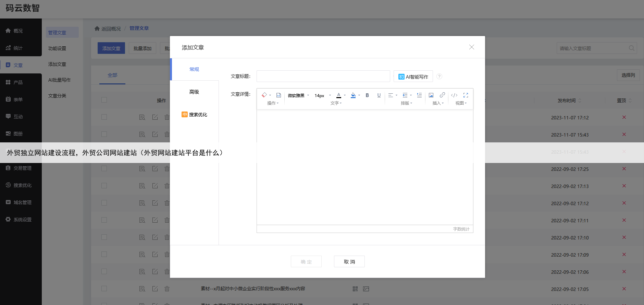Open the 微软雅黑 font family dropdown

point(298,95)
